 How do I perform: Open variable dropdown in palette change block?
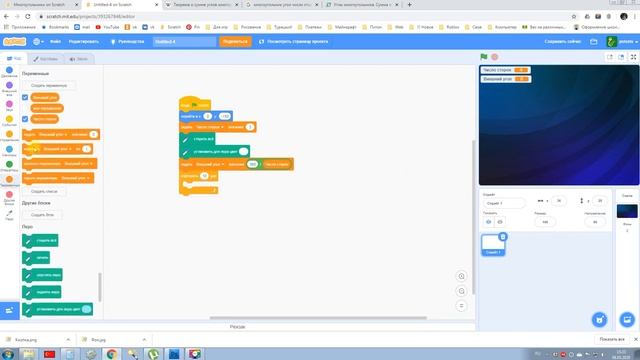tap(58, 149)
